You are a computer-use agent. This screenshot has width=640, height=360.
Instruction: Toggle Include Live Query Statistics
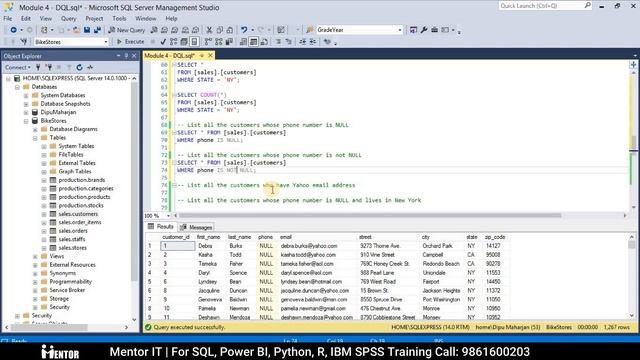[219, 42]
